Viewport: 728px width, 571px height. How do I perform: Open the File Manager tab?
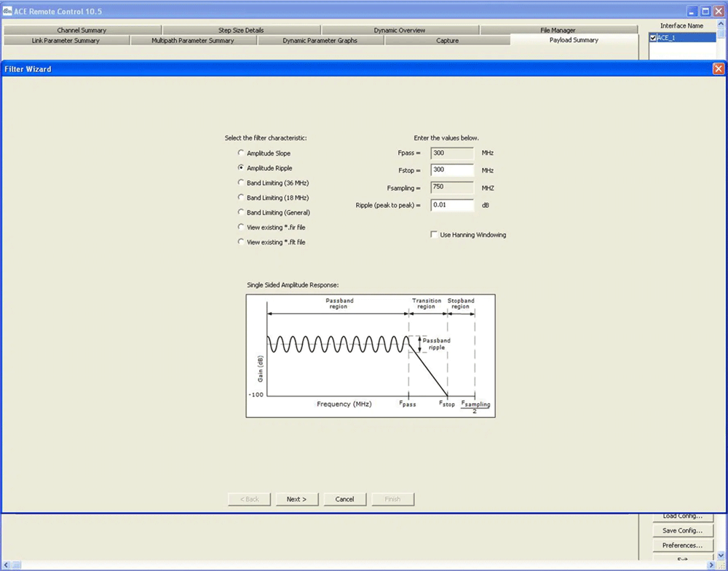[x=558, y=31]
